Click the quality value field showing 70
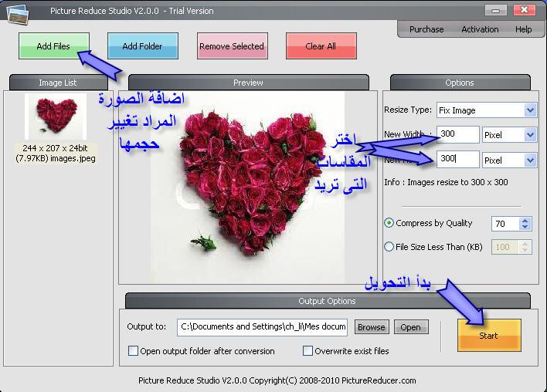 click(x=505, y=224)
